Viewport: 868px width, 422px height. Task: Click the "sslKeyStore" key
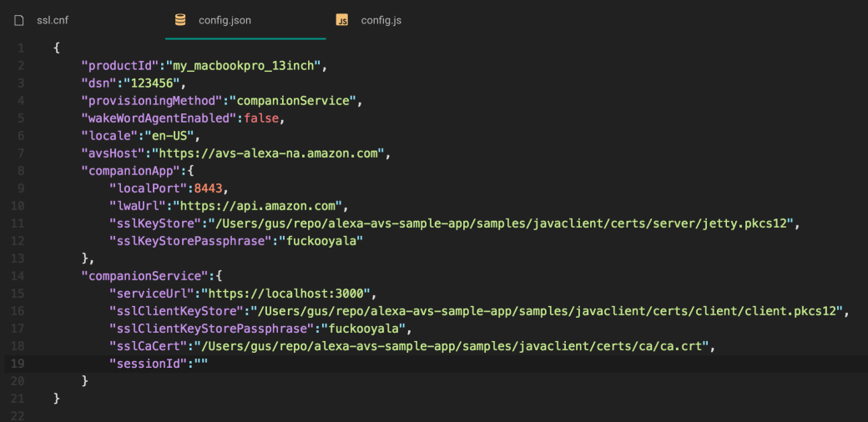point(155,224)
